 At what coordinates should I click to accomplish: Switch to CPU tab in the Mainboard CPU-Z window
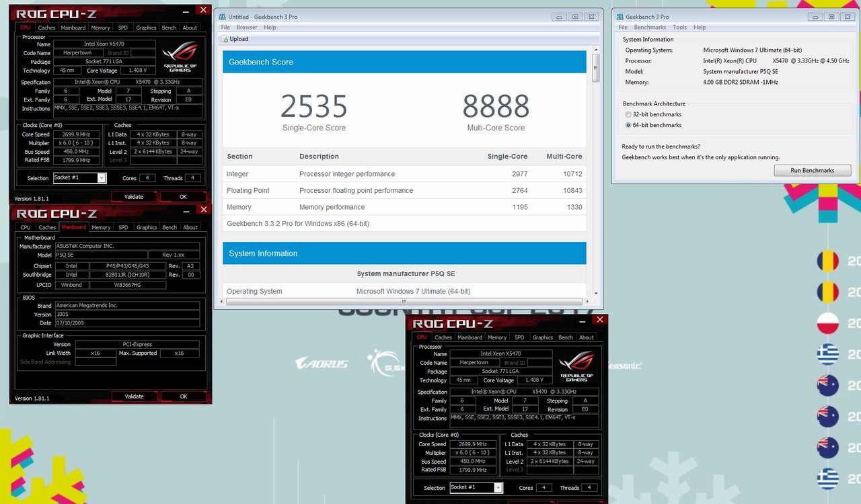point(26,227)
